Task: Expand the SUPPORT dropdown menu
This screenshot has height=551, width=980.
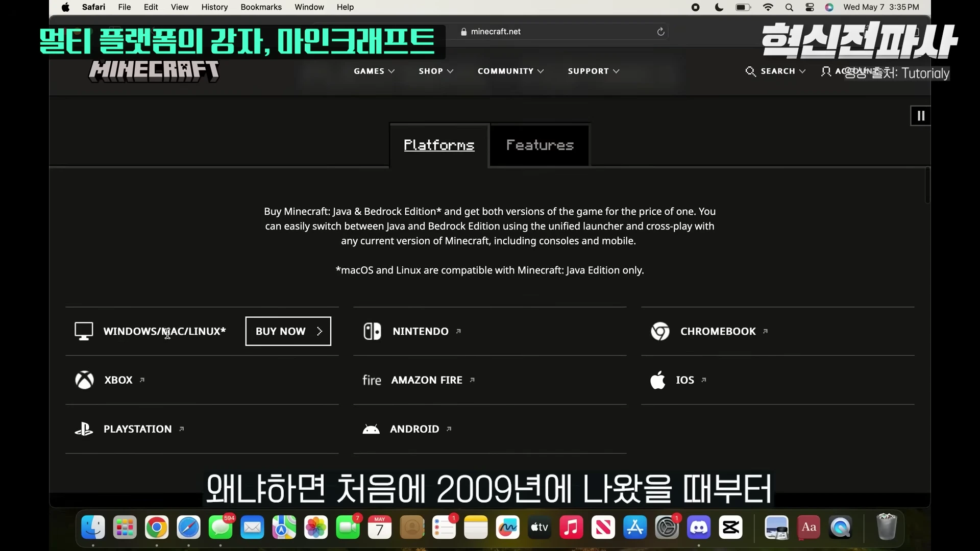Action: (594, 71)
